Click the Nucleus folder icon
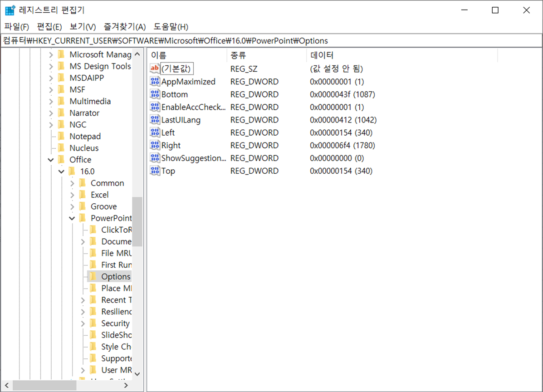The height and width of the screenshot is (392, 543). 61,148
